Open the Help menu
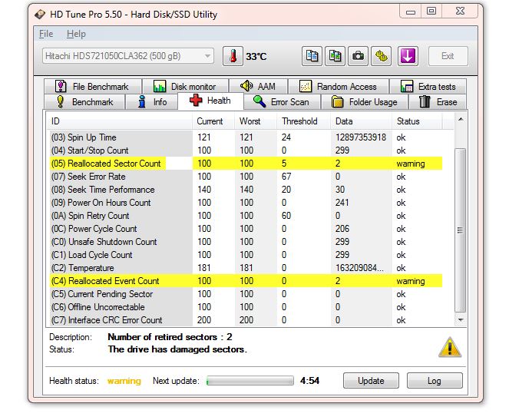The image size is (509, 420). [76, 34]
